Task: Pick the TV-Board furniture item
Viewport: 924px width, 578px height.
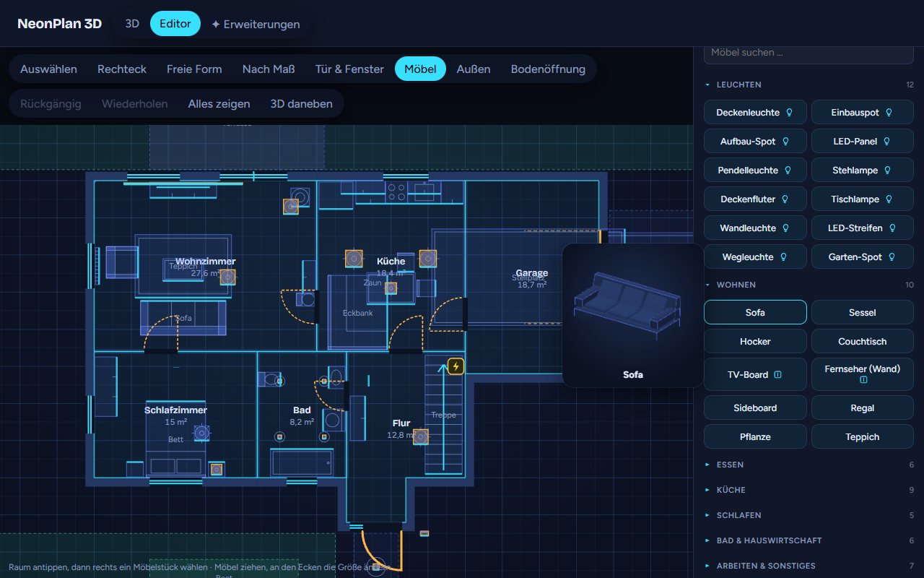Action: pyautogui.click(x=755, y=374)
